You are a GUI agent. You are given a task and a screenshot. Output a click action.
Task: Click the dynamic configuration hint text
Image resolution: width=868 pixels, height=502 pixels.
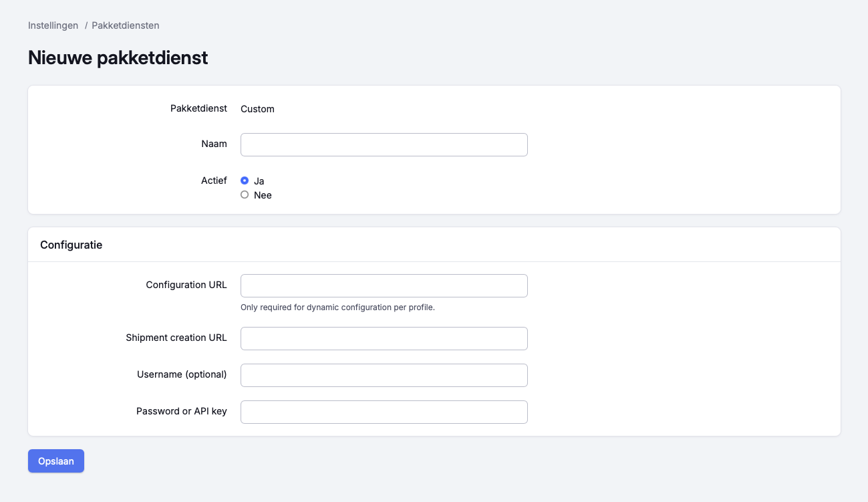point(337,307)
